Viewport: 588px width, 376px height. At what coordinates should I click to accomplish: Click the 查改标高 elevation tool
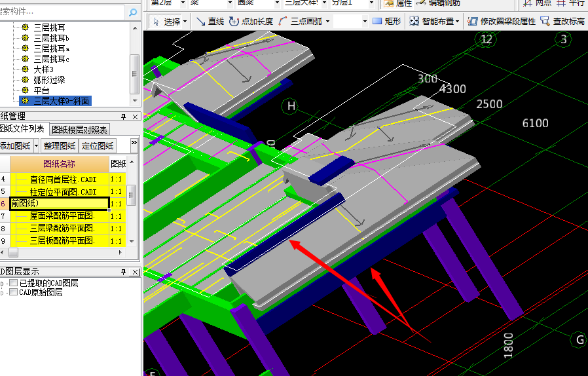pos(562,22)
